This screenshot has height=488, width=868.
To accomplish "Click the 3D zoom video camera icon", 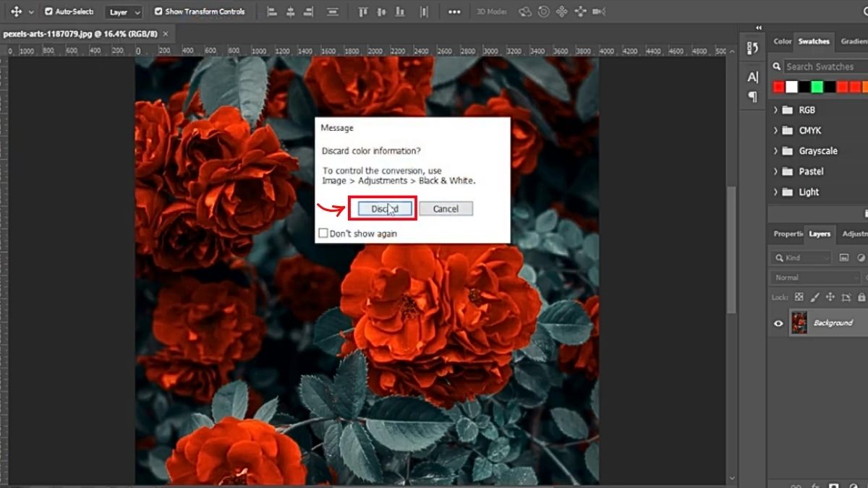I will click(599, 12).
